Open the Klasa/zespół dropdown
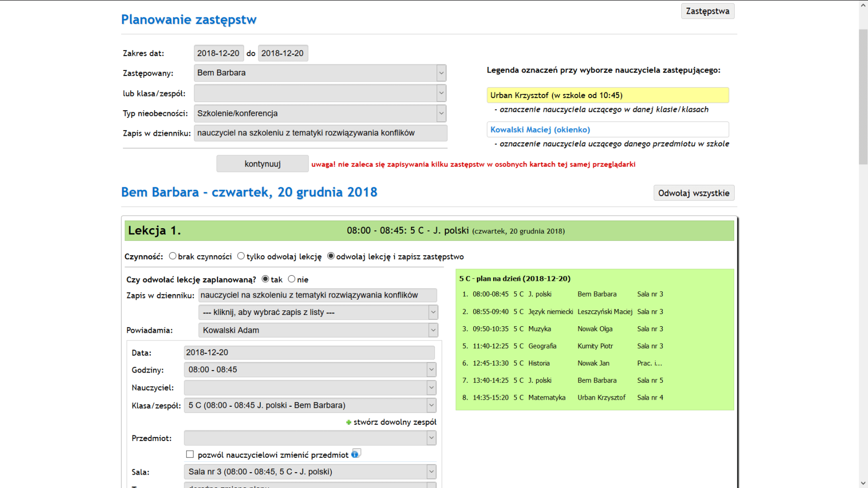 310,405
